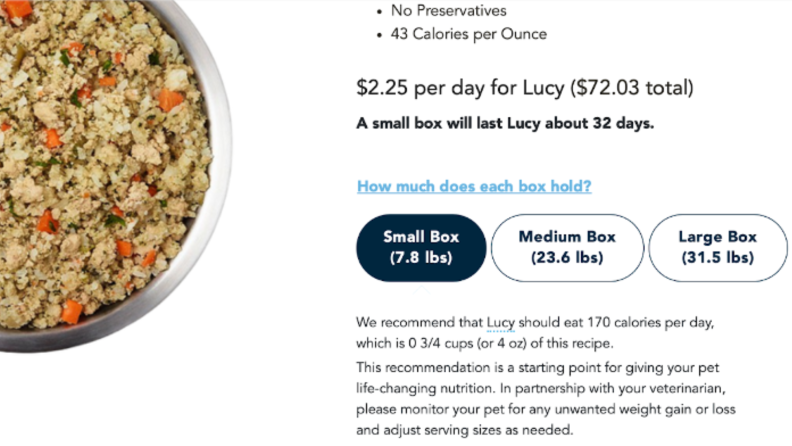
Task: Click the 'This recommendation is a starting point' line
Action: 537,368
